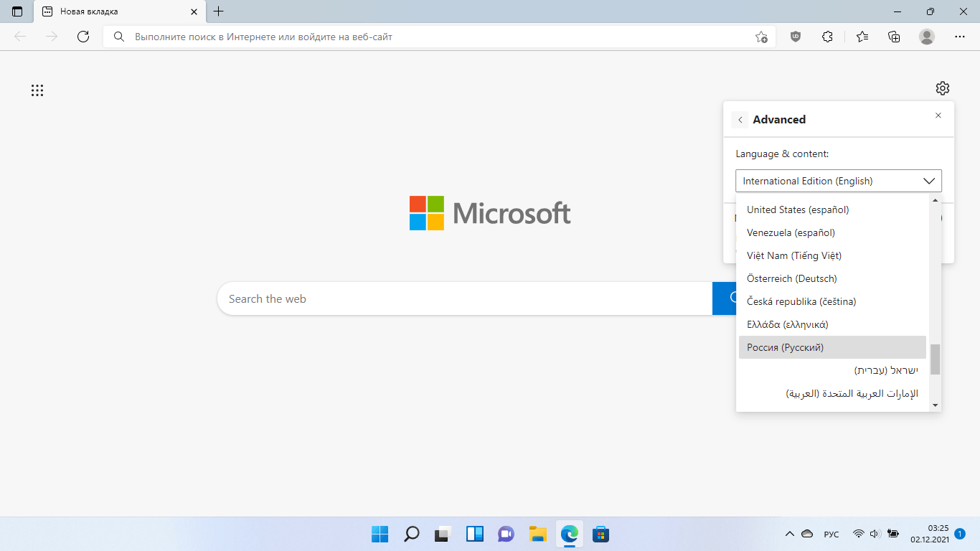Reload the page with the refresh icon
980x551 pixels.
(x=83, y=37)
